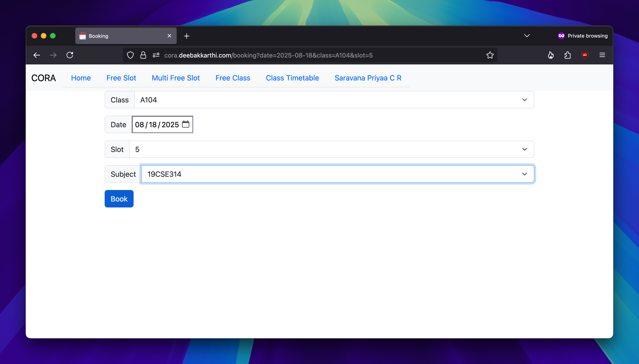
Task: Open the Home nav link
Action: (x=81, y=78)
